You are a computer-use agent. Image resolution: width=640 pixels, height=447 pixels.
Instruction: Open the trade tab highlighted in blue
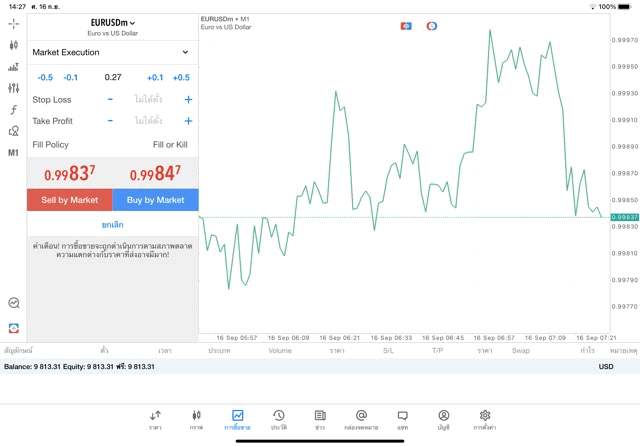pyautogui.click(x=237, y=420)
